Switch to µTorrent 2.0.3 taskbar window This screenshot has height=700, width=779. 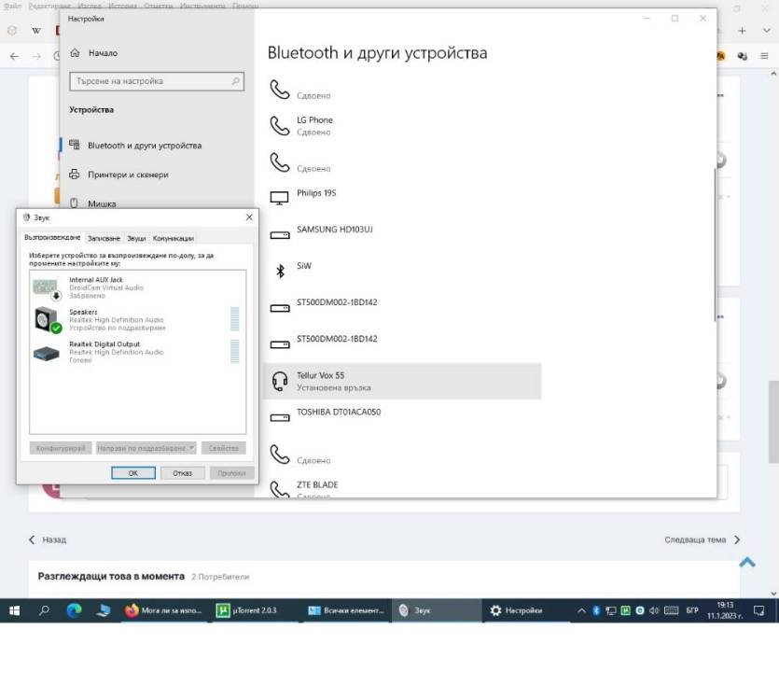pyautogui.click(x=254, y=610)
